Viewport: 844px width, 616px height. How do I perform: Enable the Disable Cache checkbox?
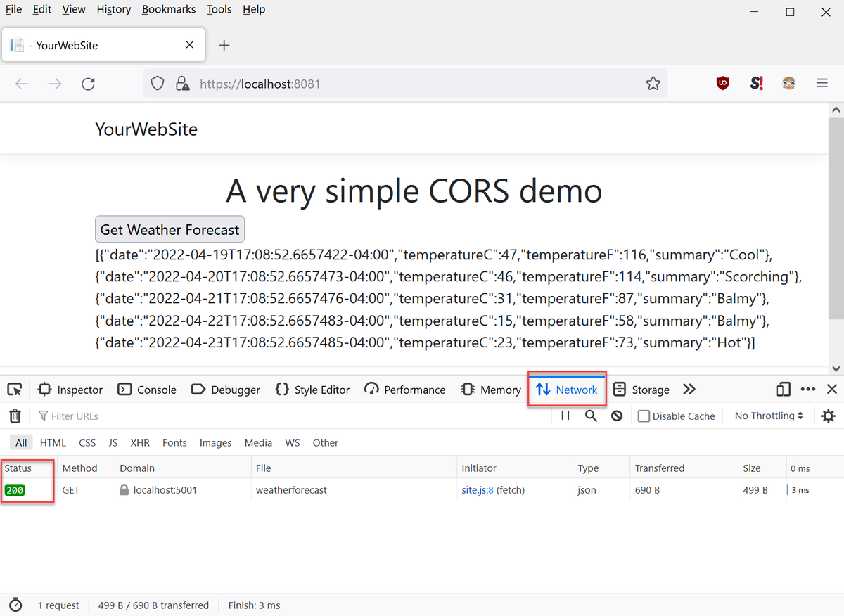pyautogui.click(x=643, y=416)
